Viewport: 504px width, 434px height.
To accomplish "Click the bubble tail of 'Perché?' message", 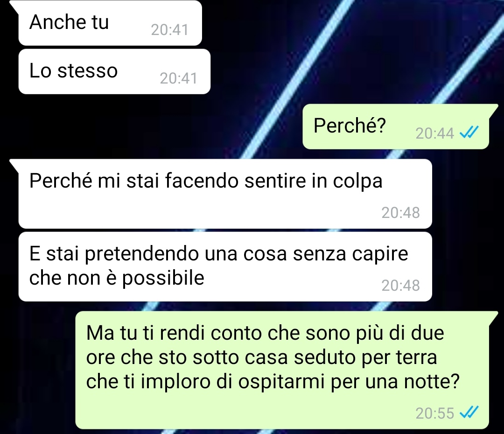I will [493, 109].
